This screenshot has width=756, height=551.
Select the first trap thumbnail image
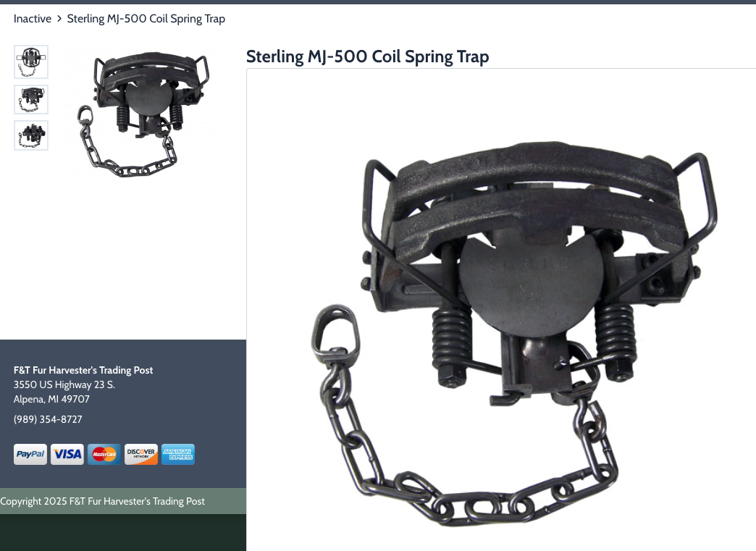click(31, 62)
